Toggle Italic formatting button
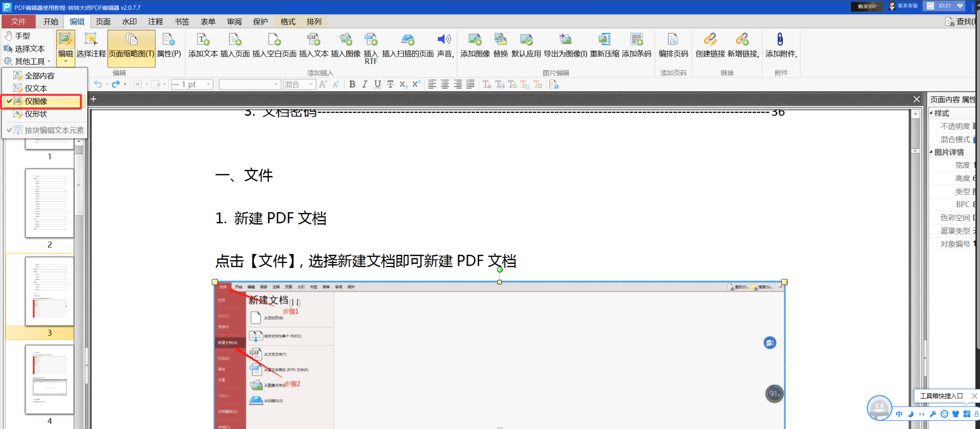 pos(365,85)
